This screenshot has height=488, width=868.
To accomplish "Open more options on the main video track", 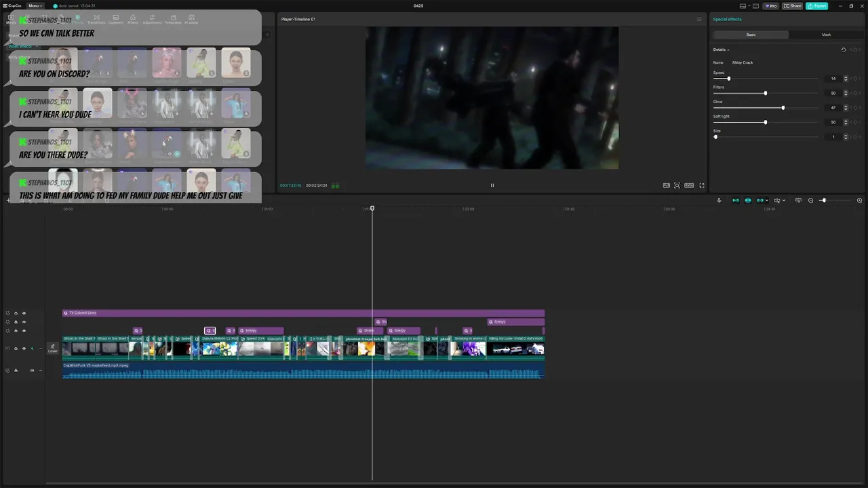I will click(x=40, y=348).
